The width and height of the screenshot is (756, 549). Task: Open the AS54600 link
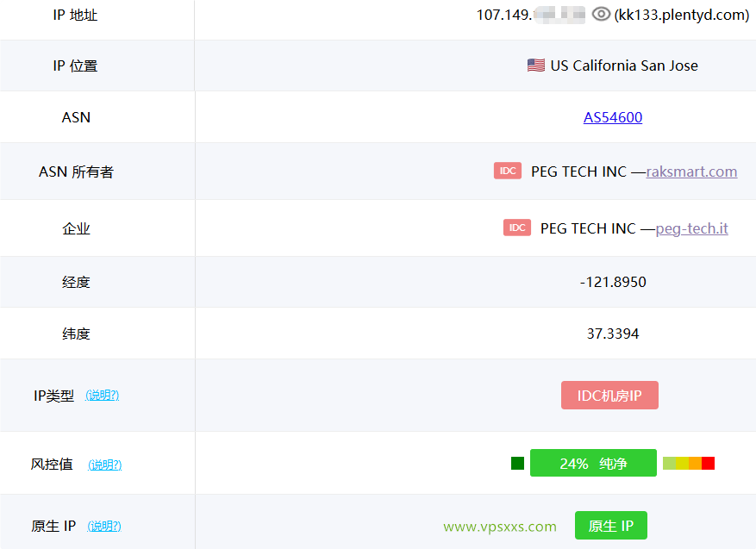(x=612, y=117)
